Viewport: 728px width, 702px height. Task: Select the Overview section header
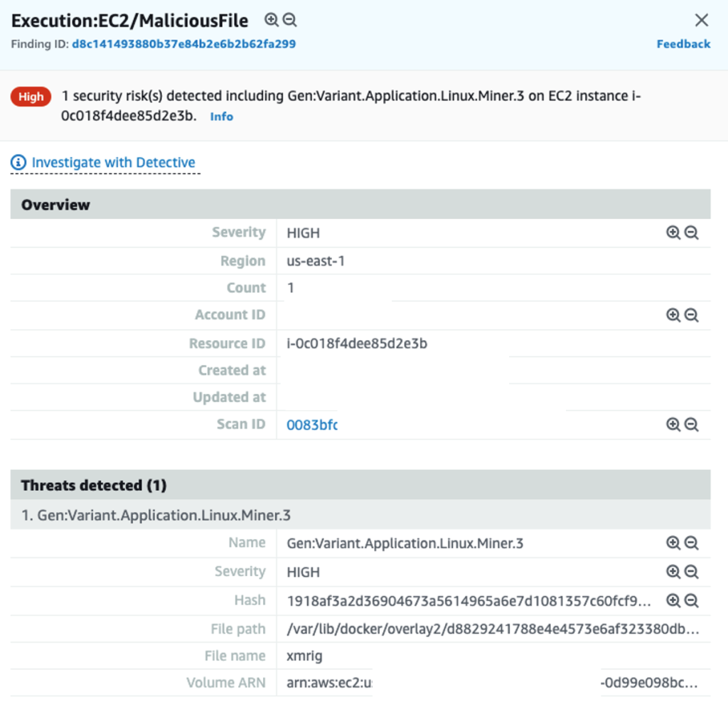[55, 204]
